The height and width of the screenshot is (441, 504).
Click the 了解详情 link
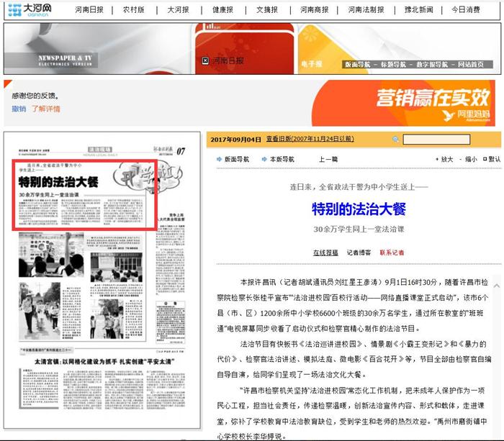(x=45, y=109)
